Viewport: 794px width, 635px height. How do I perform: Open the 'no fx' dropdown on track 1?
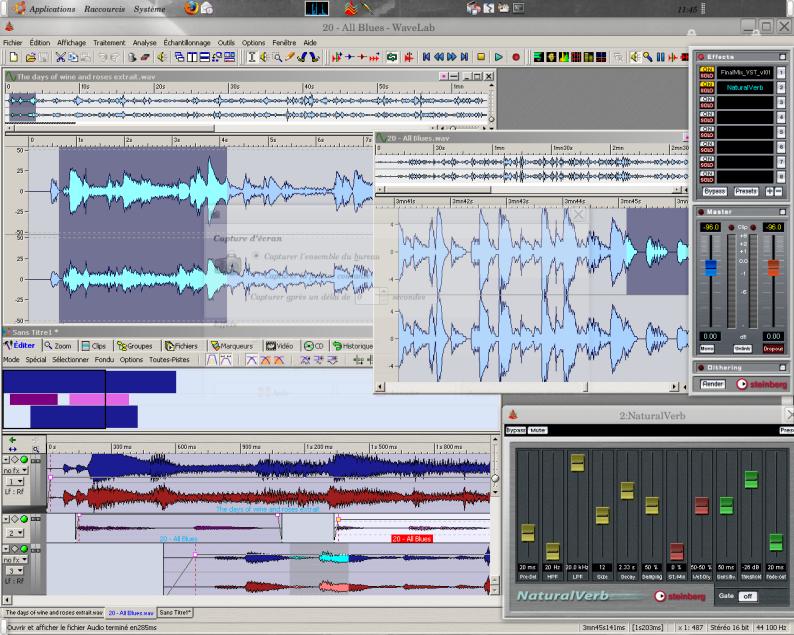tap(13, 469)
